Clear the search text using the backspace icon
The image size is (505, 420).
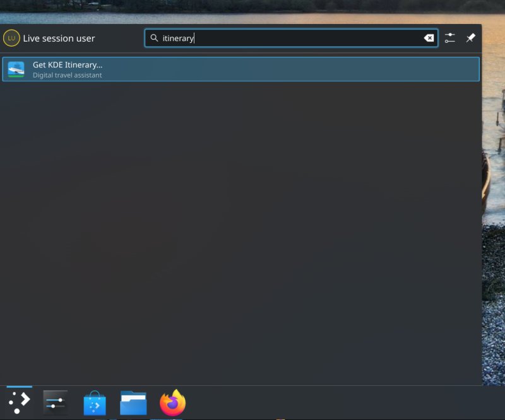point(429,37)
